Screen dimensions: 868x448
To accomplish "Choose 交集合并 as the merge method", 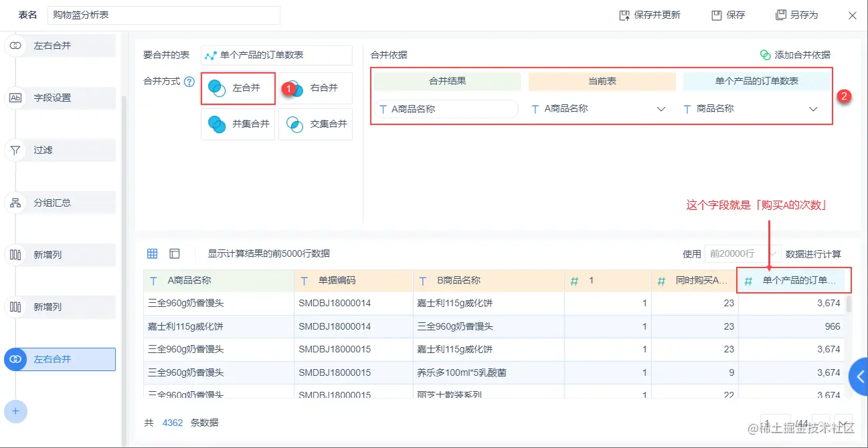I will point(315,124).
